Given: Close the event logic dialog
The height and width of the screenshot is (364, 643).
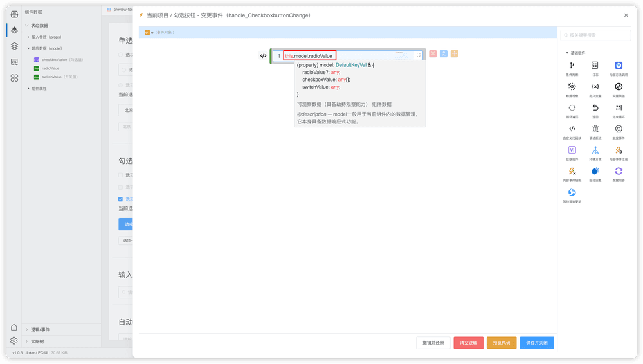Looking at the screenshot, I should coord(626,15).
